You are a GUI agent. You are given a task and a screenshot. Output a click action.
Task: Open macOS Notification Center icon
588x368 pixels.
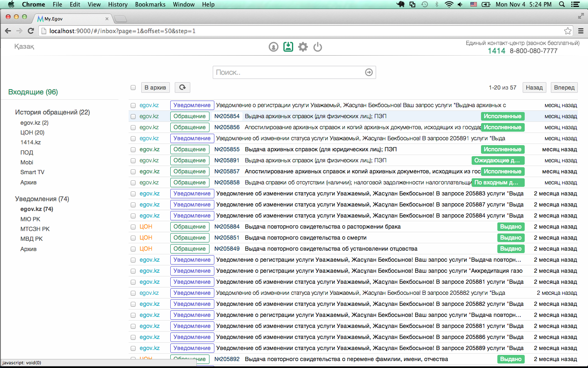pos(575,4)
